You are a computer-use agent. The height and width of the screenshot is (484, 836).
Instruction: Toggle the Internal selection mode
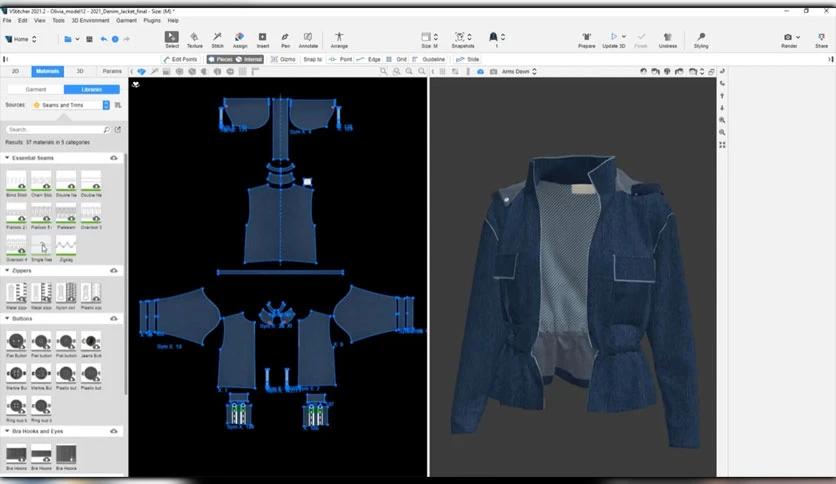250,59
